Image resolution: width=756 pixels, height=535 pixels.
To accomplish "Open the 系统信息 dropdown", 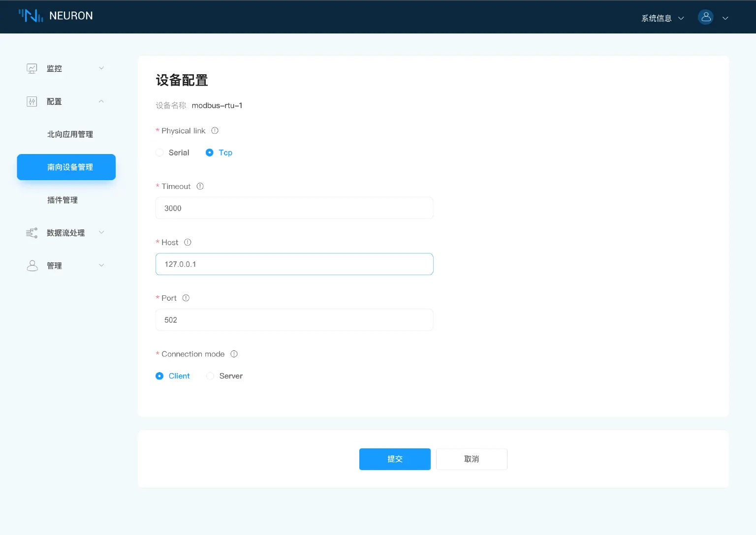I will [661, 18].
